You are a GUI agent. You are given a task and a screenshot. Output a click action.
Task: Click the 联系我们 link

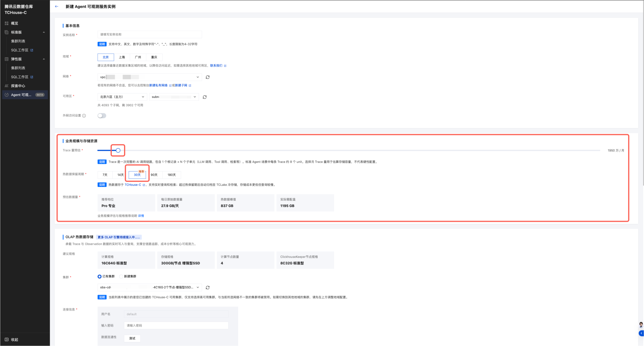(216, 66)
